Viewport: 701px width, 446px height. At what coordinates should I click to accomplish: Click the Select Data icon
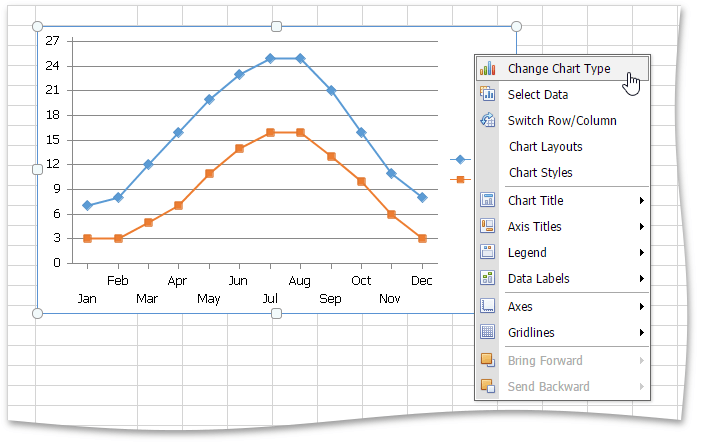point(487,94)
